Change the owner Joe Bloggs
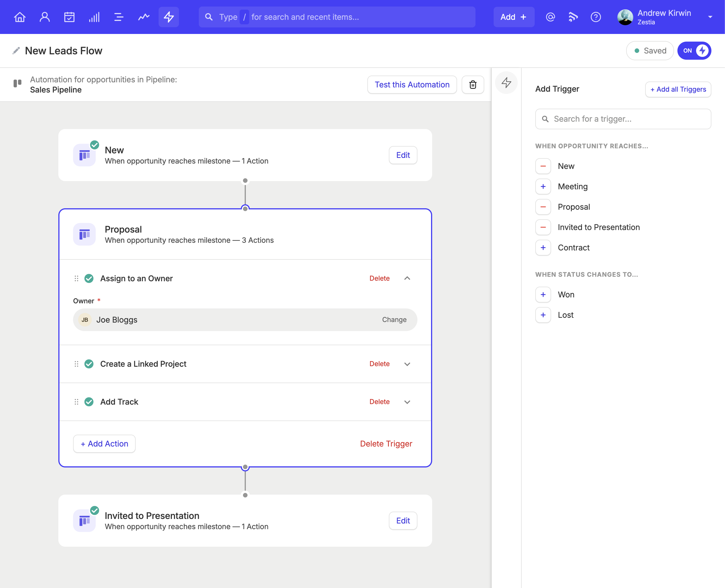725x588 pixels. [394, 320]
